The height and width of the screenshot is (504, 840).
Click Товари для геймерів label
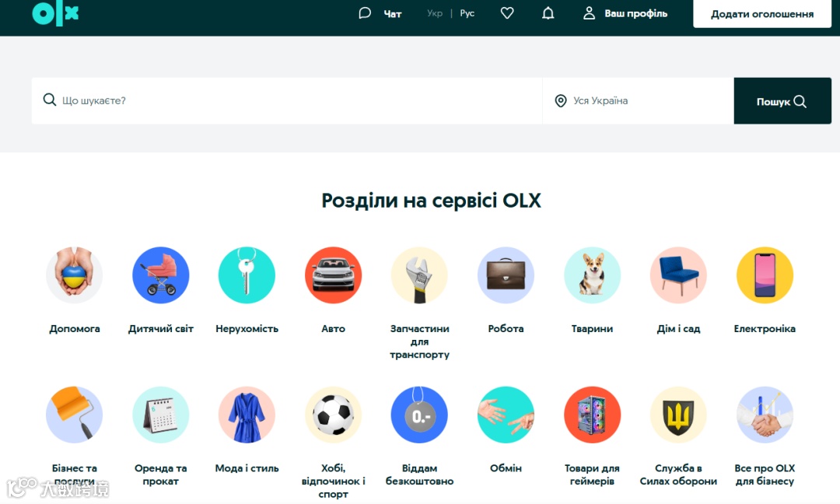[592, 474]
